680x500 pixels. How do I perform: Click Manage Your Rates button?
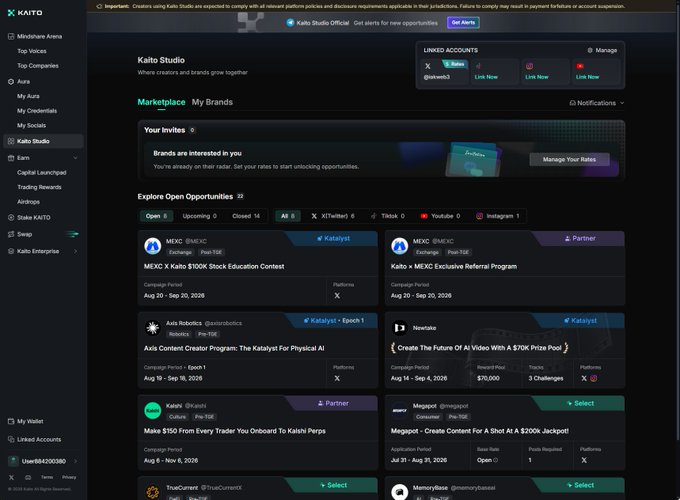pyautogui.click(x=569, y=160)
